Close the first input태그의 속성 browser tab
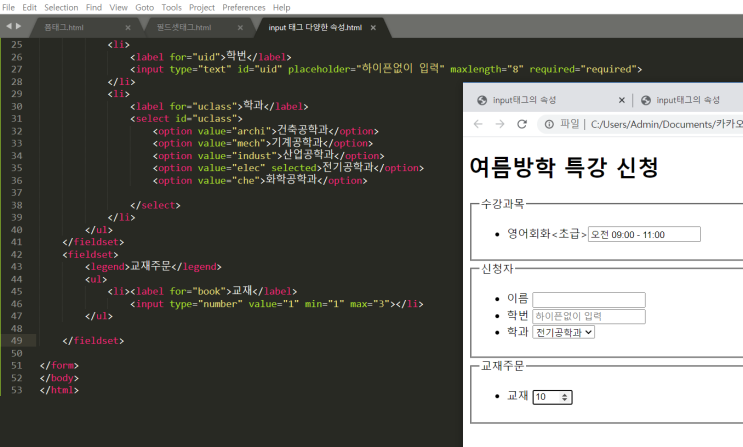This screenshot has width=743, height=447. point(622,100)
